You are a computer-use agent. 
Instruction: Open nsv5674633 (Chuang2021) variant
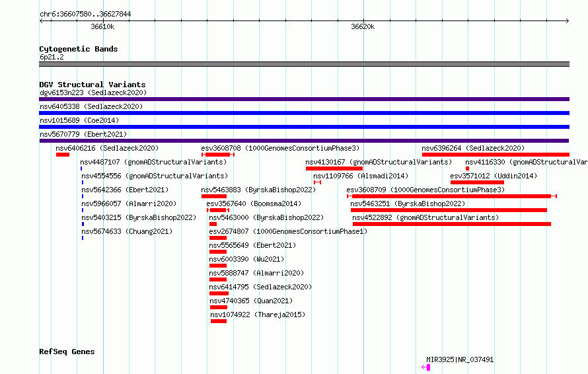point(127,231)
